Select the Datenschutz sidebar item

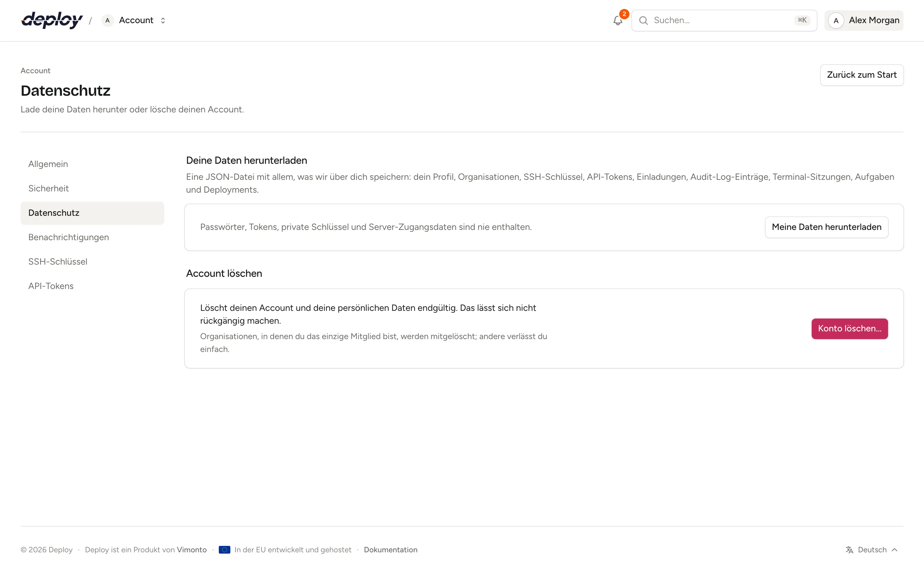pos(92,213)
